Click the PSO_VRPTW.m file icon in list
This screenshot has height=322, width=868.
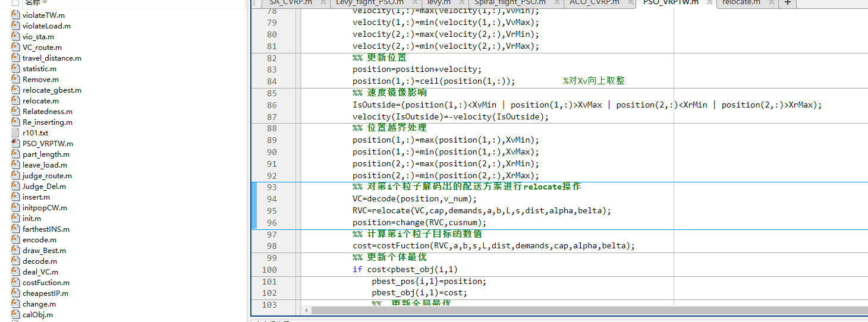[x=16, y=144]
